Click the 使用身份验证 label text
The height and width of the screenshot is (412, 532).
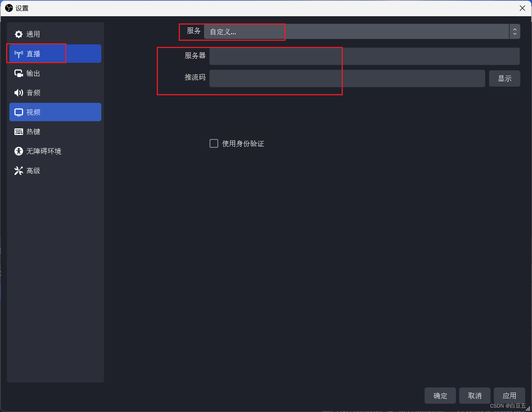pos(243,144)
